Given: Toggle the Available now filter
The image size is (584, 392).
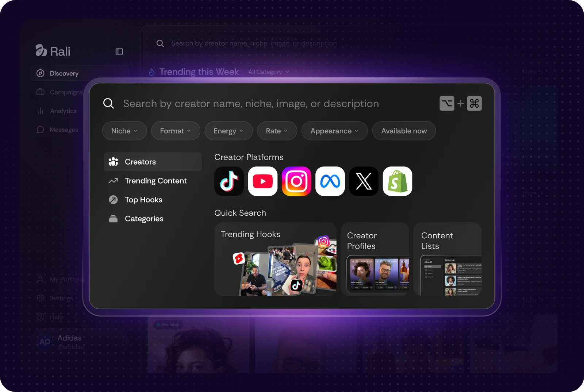Looking at the screenshot, I should pyautogui.click(x=404, y=131).
